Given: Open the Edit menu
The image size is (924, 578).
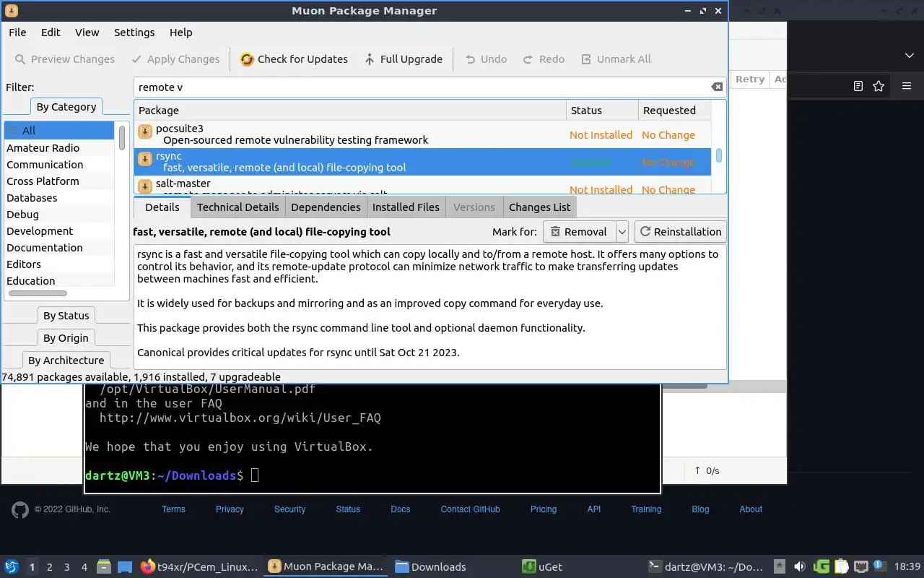Looking at the screenshot, I should pyautogui.click(x=51, y=33).
